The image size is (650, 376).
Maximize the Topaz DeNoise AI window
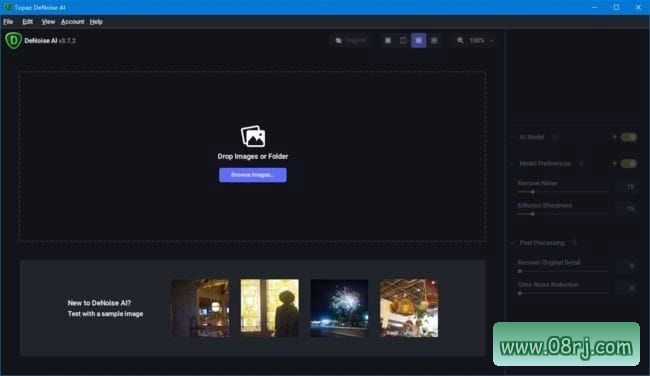pyautogui.click(x=616, y=7)
